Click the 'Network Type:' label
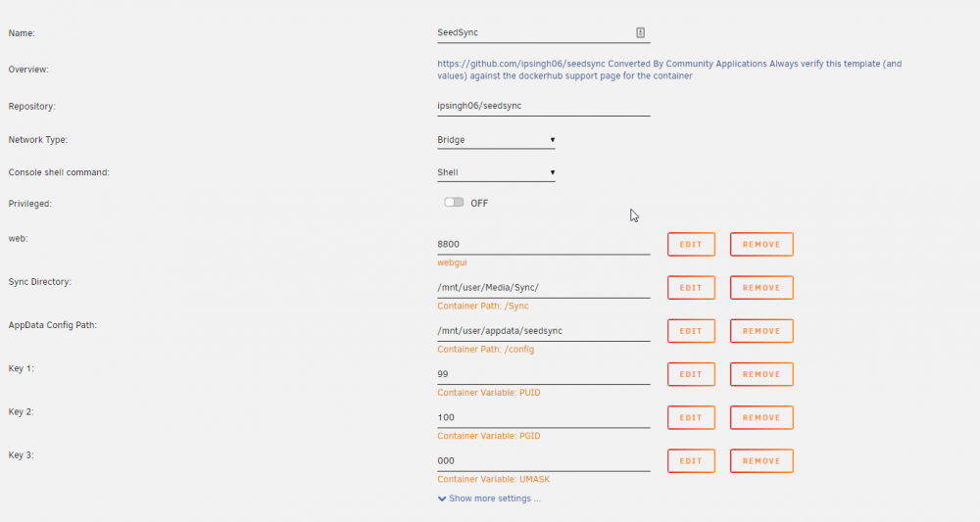980x522 pixels. [37, 140]
